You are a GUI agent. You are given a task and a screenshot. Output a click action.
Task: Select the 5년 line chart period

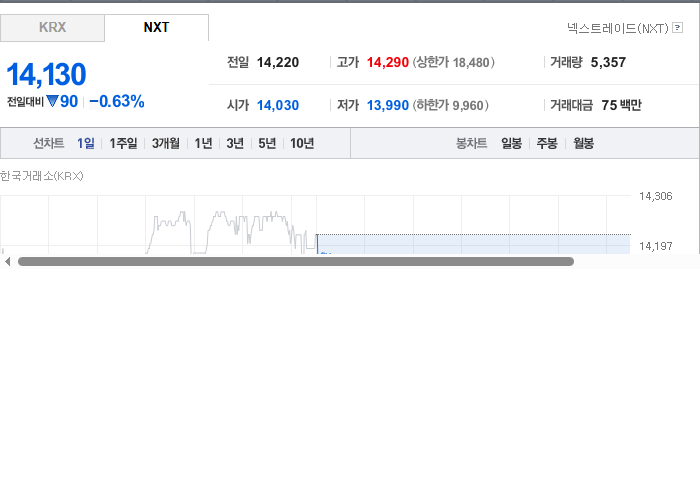267,143
